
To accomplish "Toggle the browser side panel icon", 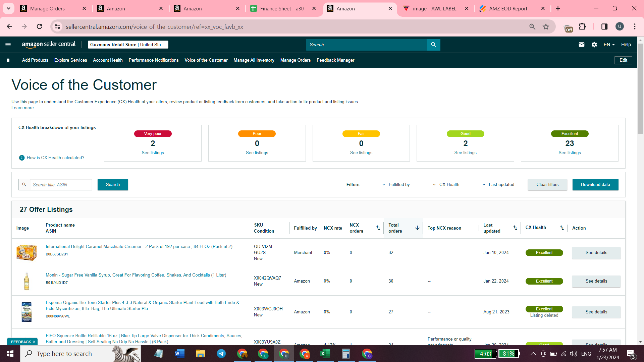I will tap(604, 26).
